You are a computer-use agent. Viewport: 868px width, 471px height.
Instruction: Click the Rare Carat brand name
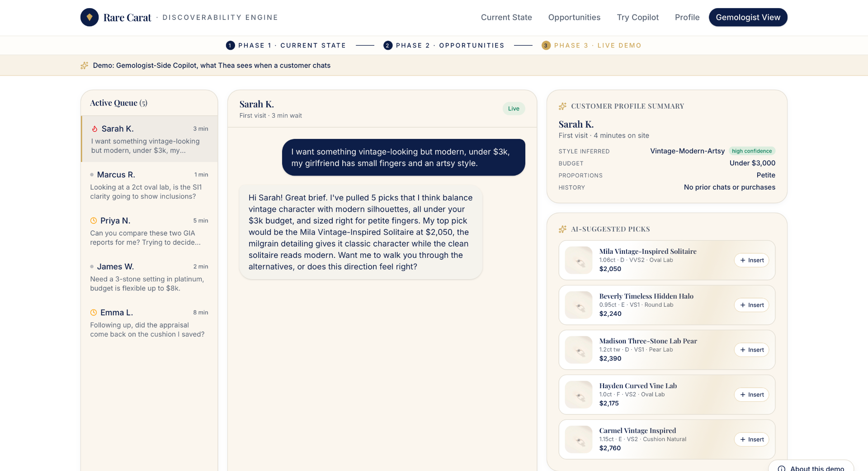click(x=127, y=18)
